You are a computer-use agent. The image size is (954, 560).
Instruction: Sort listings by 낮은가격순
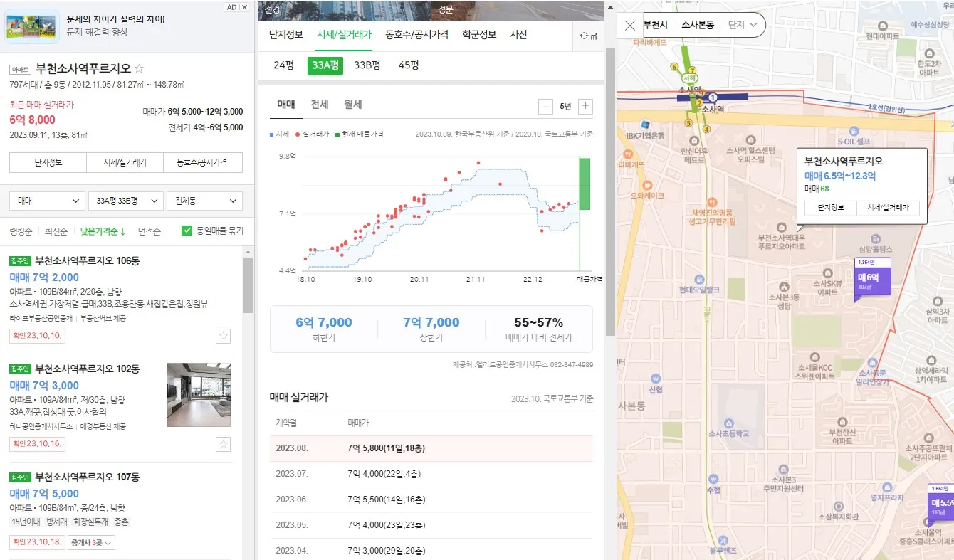pos(103,231)
